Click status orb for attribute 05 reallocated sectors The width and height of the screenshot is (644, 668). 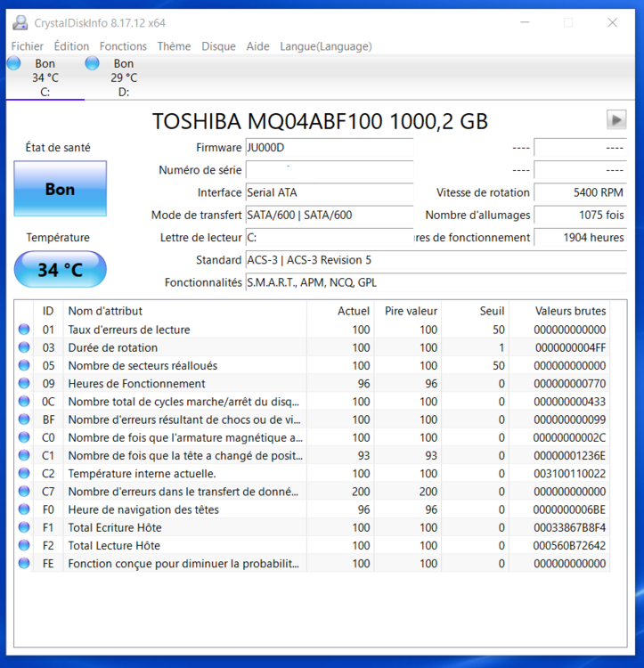pos(24,366)
